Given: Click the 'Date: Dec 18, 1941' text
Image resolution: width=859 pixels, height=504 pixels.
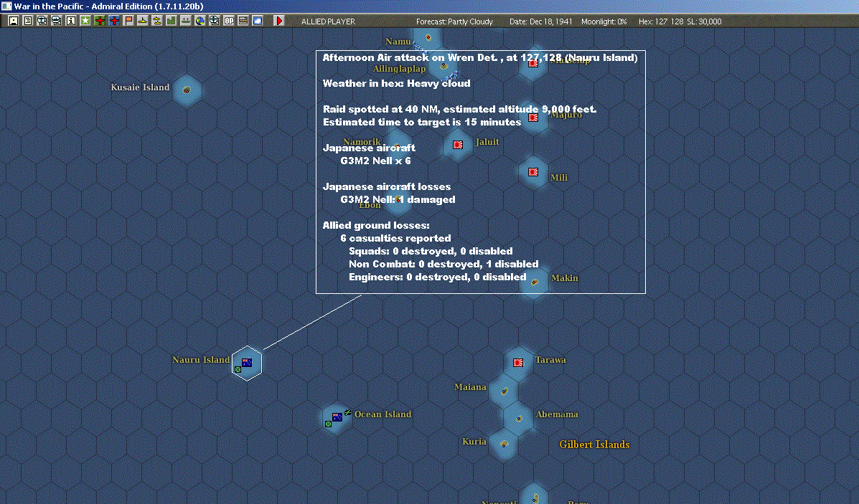Looking at the screenshot, I should tap(540, 22).
